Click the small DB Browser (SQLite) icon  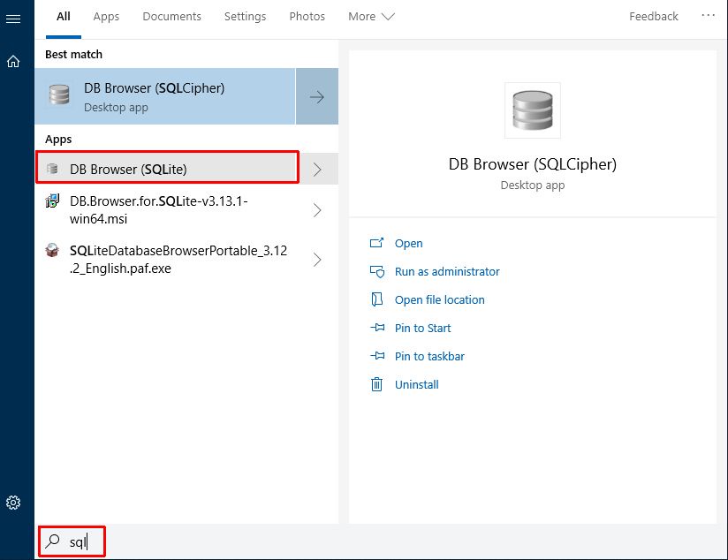tap(52, 169)
